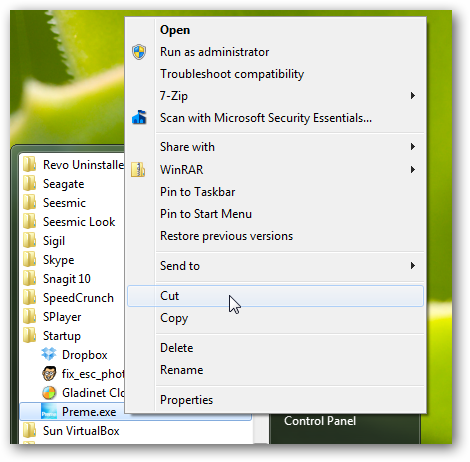Viewport: 470px width, 462px height.
Task: Click the WinRAR menu entry
Action: point(275,170)
